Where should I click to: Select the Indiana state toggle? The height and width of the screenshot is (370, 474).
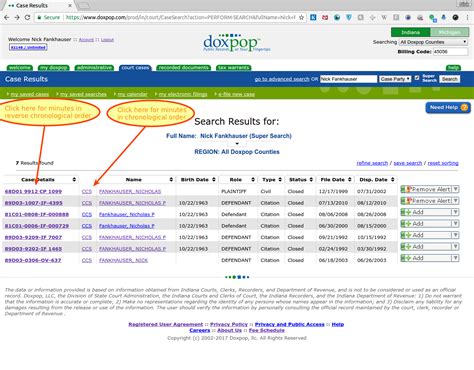click(411, 32)
